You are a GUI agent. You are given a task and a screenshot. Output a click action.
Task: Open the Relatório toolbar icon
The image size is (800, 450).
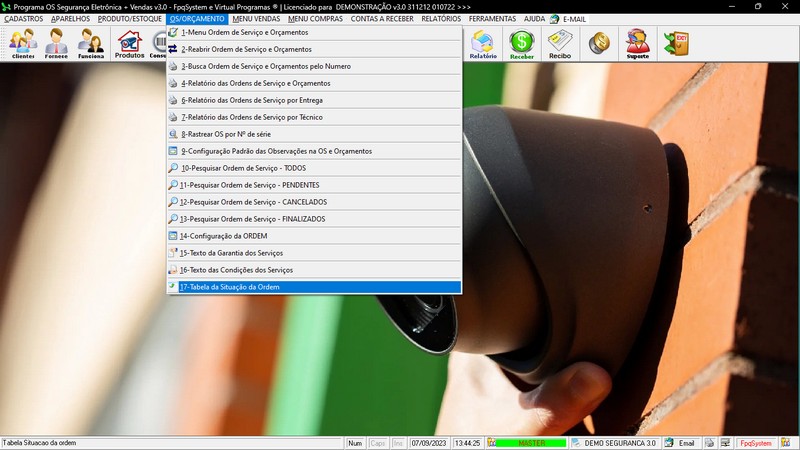pyautogui.click(x=483, y=43)
